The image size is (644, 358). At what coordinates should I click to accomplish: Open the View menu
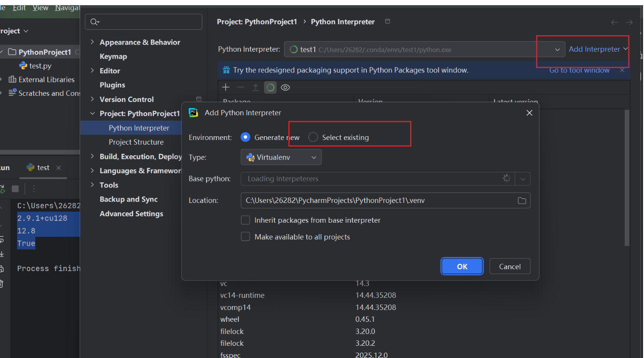[40, 8]
